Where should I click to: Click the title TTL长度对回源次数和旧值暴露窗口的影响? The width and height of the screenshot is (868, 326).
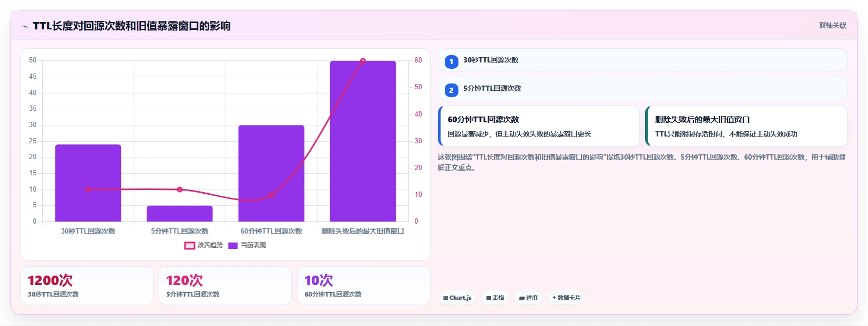pos(131,26)
